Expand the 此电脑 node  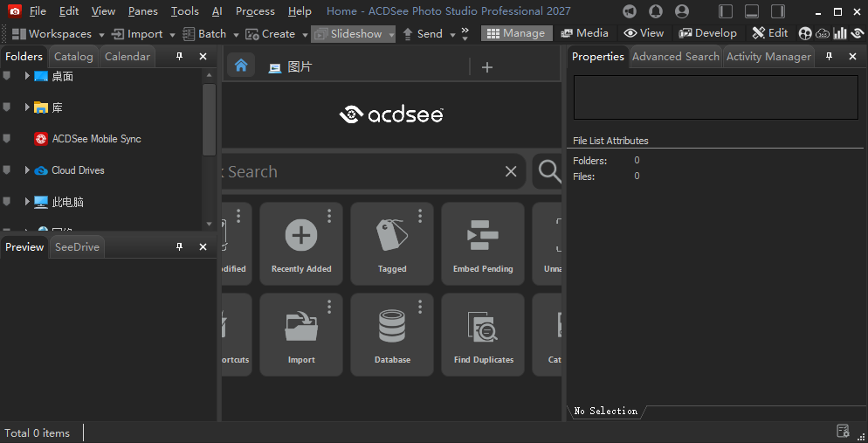(26, 202)
